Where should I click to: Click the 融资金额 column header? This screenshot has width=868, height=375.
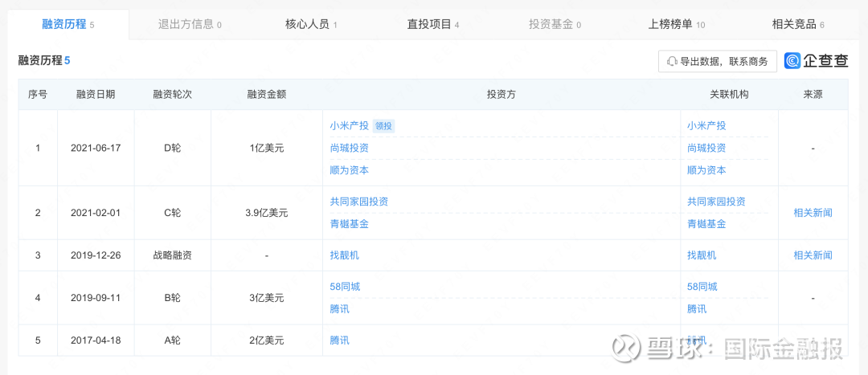click(266, 94)
